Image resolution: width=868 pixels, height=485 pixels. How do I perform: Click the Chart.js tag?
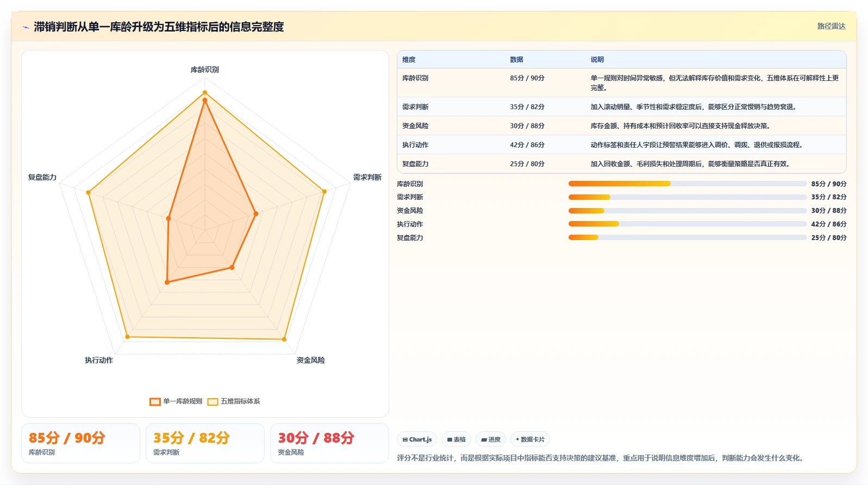point(417,439)
